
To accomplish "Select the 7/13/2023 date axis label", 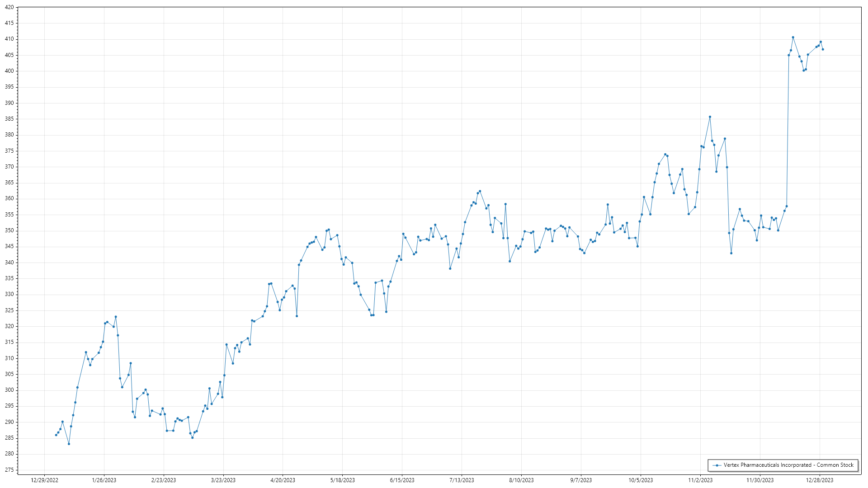I will tap(462, 480).
